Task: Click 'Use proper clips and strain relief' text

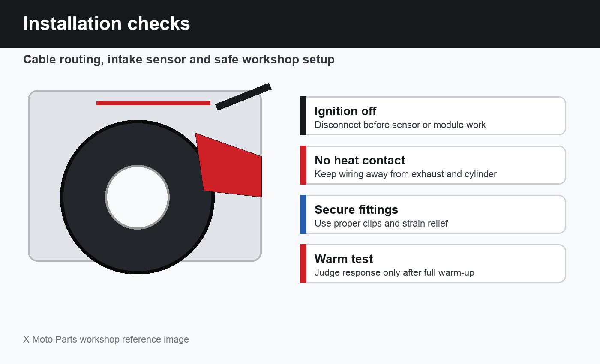Action: tap(381, 224)
